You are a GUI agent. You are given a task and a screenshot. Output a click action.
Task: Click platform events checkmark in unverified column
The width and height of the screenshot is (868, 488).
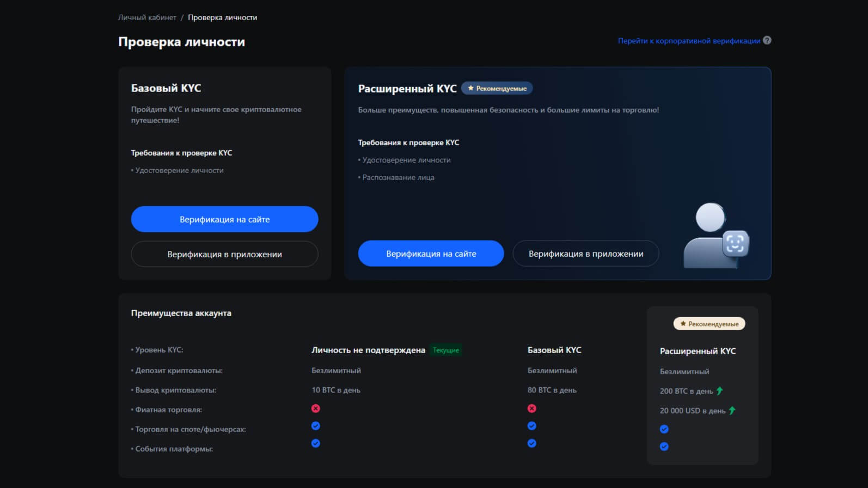click(316, 443)
